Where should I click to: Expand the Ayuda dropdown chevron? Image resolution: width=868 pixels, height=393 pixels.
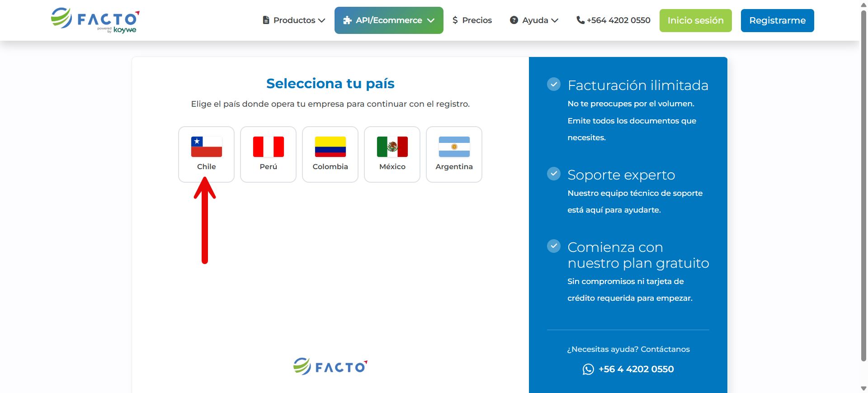coord(555,20)
